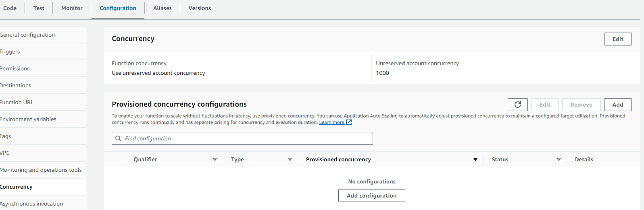The height and width of the screenshot is (210, 644).
Task: Go to the Aliases tab
Action: pyautogui.click(x=162, y=8)
